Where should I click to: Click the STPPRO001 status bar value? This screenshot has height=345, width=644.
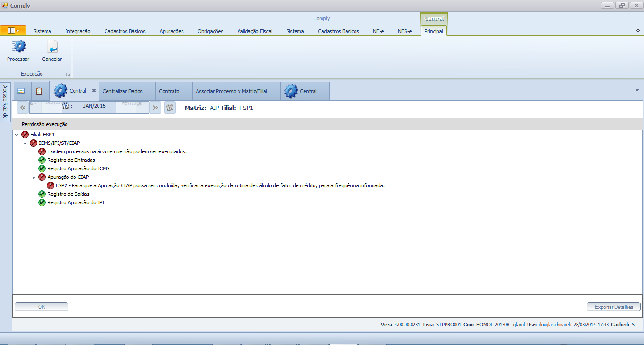[x=447, y=325]
